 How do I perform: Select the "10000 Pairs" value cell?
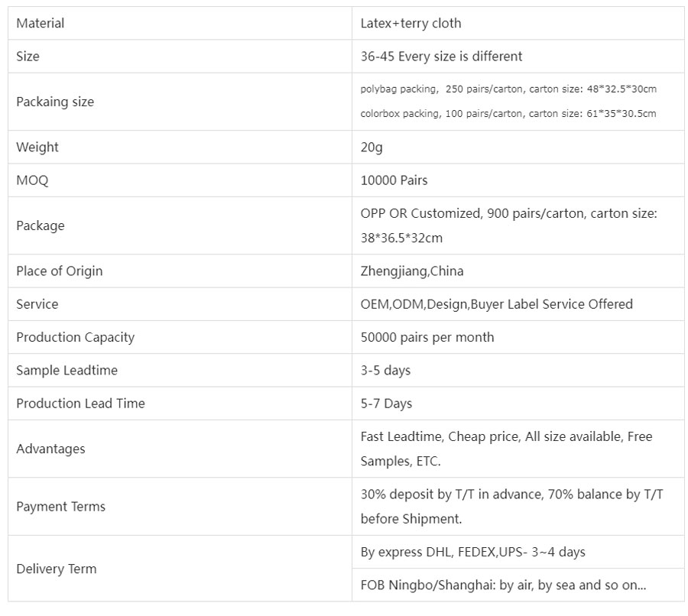(x=394, y=180)
